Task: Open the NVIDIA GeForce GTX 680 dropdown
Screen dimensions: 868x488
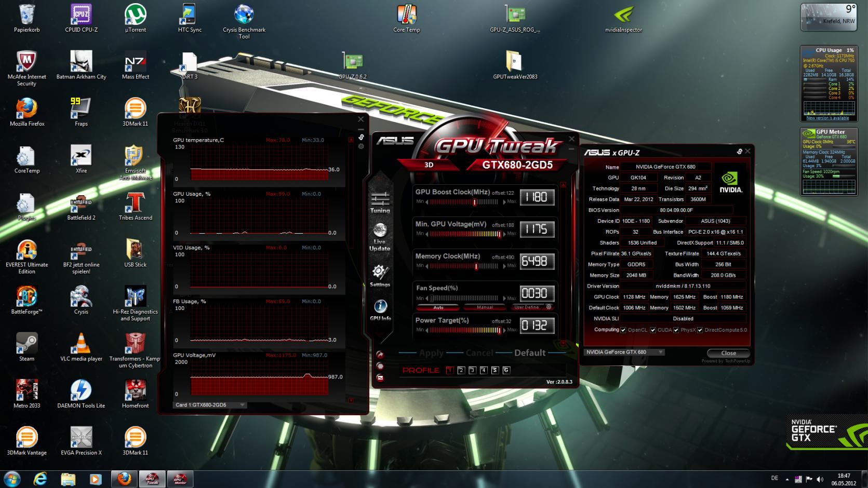Action: pyautogui.click(x=624, y=352)
